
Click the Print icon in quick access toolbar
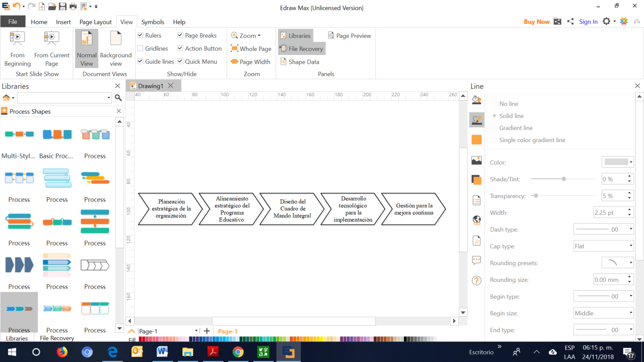click(73, 7)
